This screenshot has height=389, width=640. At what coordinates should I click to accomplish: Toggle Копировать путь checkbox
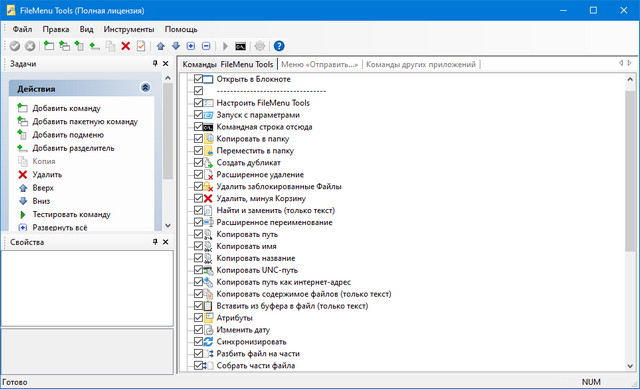click(198, 234)
